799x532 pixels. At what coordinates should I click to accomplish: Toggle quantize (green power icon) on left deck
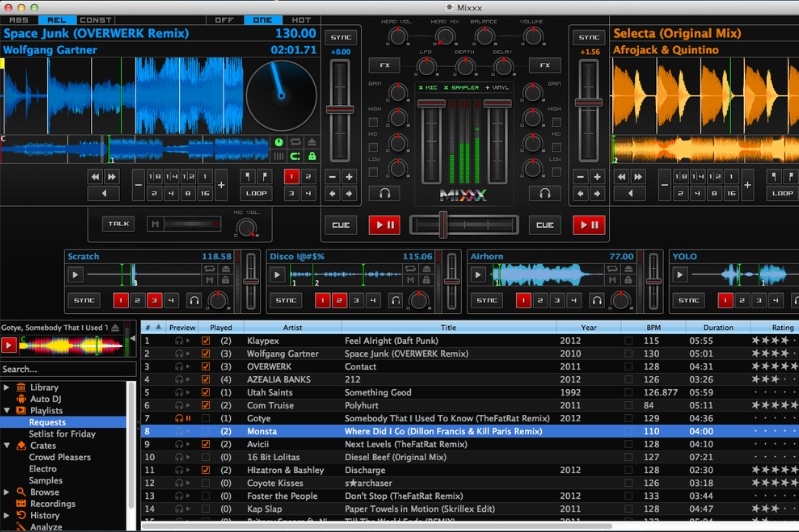coord(279,142)
